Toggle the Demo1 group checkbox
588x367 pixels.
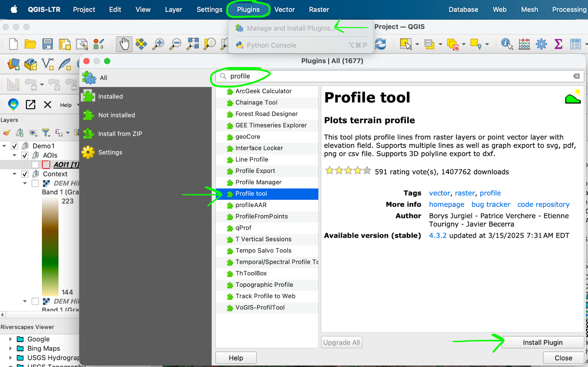tap(14, 146)
